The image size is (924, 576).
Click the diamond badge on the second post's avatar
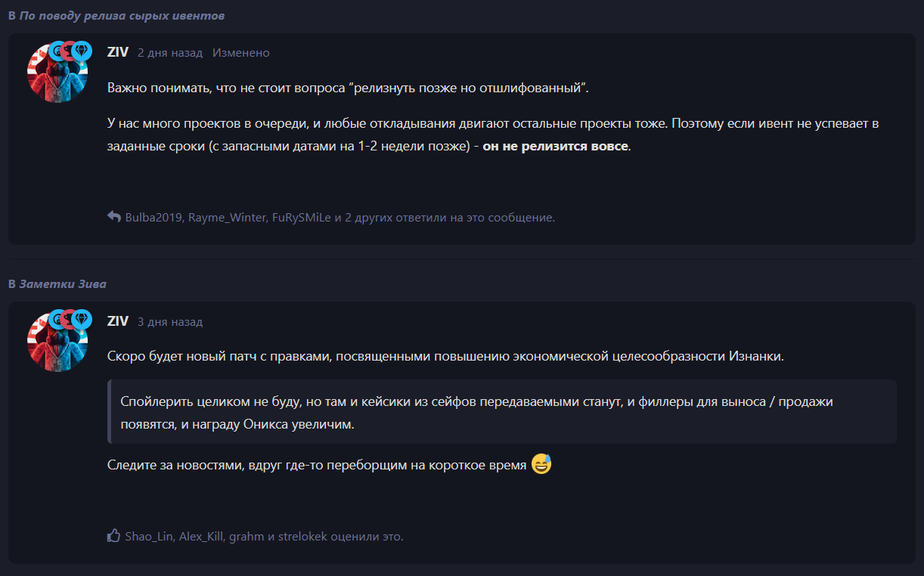[x=81, y=320]
